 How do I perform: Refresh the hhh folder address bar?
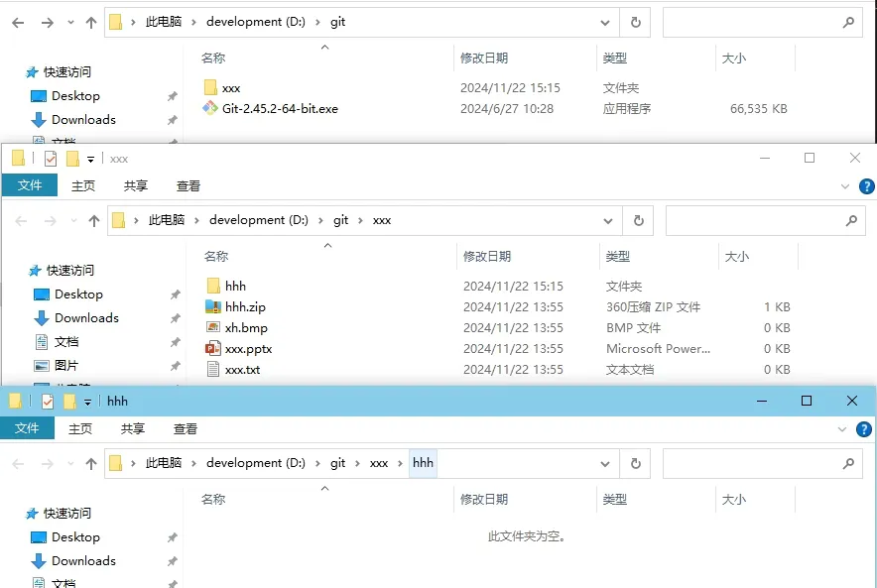coord(635,463)
